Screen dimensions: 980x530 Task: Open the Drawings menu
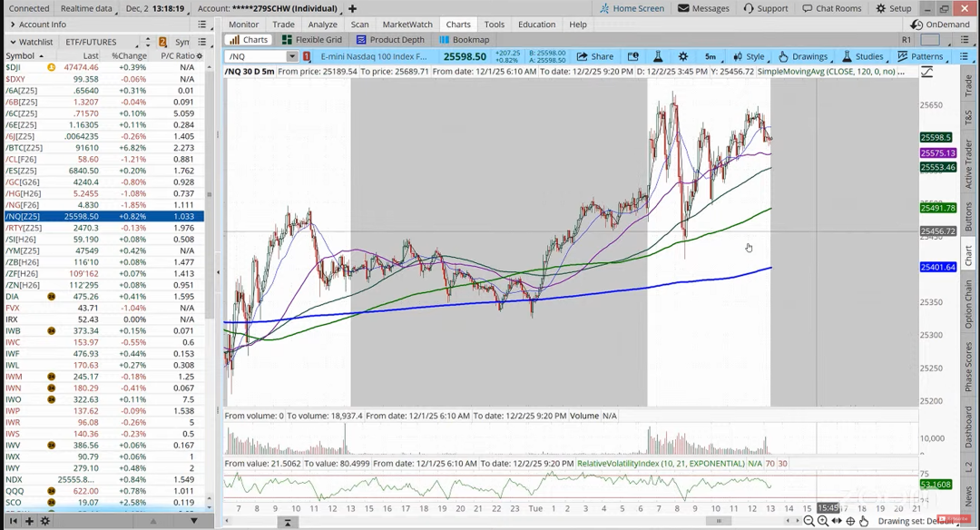[x=803, y=56]
